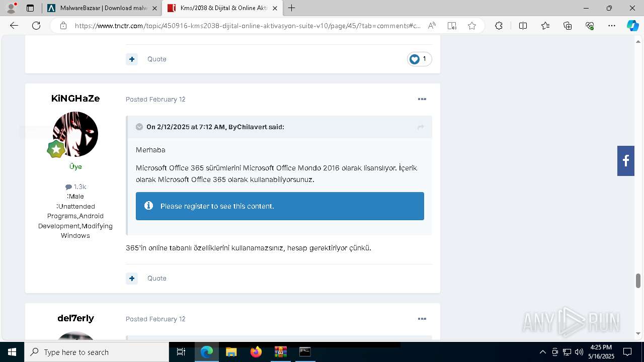Screen dimensions: 644x362
Task: Open the Extensions puzzle icon
Action: point(499,26)
